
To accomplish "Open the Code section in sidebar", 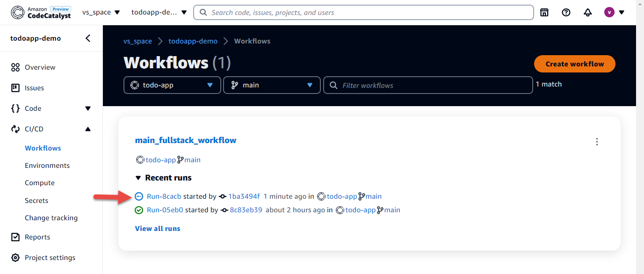I will point(33,108).
